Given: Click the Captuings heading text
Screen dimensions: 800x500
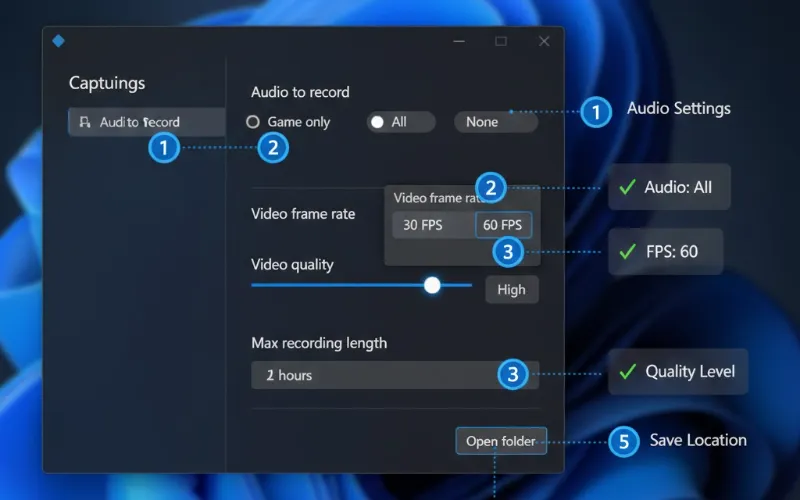Looking at the screenshot, I should (107, 83).
